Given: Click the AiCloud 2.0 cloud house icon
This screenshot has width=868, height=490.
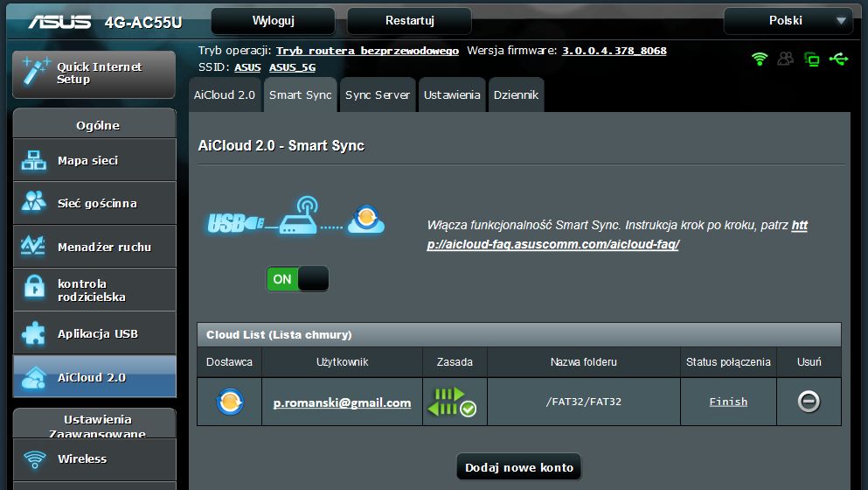Looking at the screenshot, I should tap(34, 377).
